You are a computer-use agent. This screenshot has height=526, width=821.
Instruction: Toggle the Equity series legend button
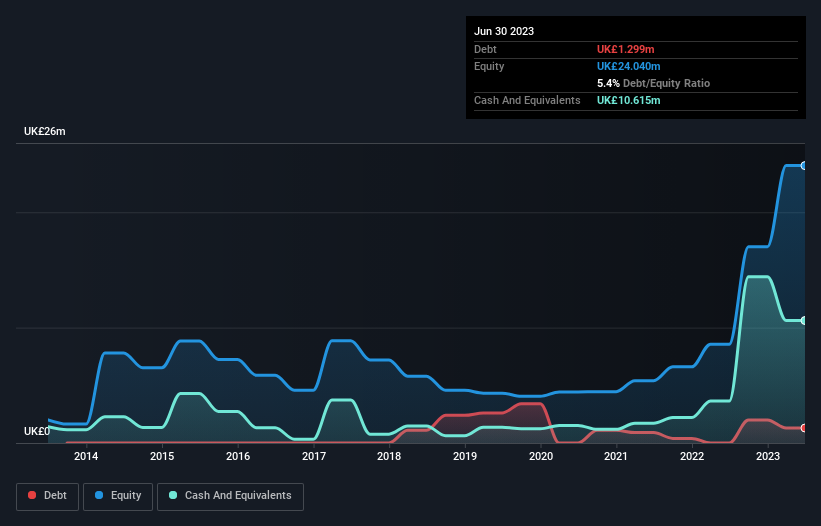[x=118, y=496]
